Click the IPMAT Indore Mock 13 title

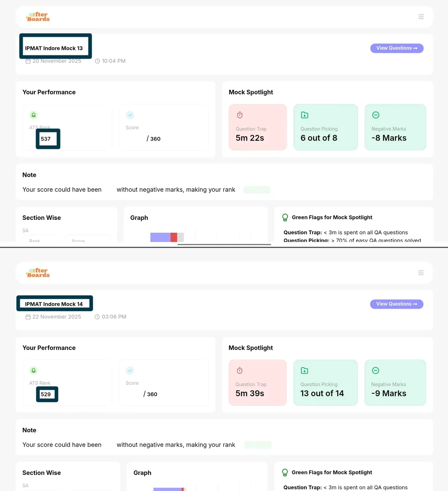tap(54, 48)
